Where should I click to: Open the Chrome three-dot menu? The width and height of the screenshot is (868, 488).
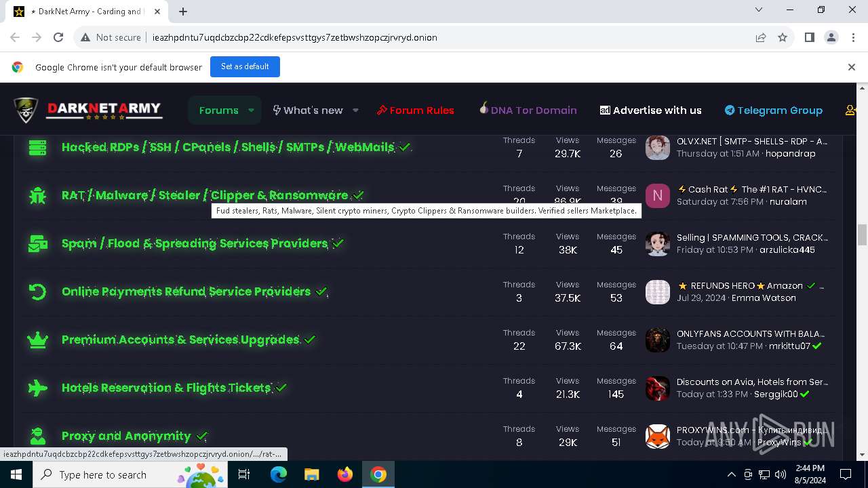pos(852,37)
